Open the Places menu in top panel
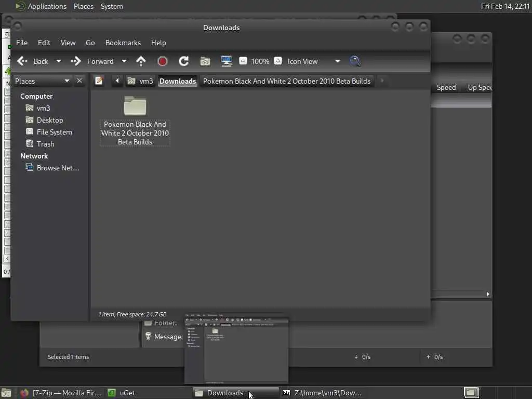Viewport: 532px width, 399px height. pyautogui.click(x=84, y=6)
